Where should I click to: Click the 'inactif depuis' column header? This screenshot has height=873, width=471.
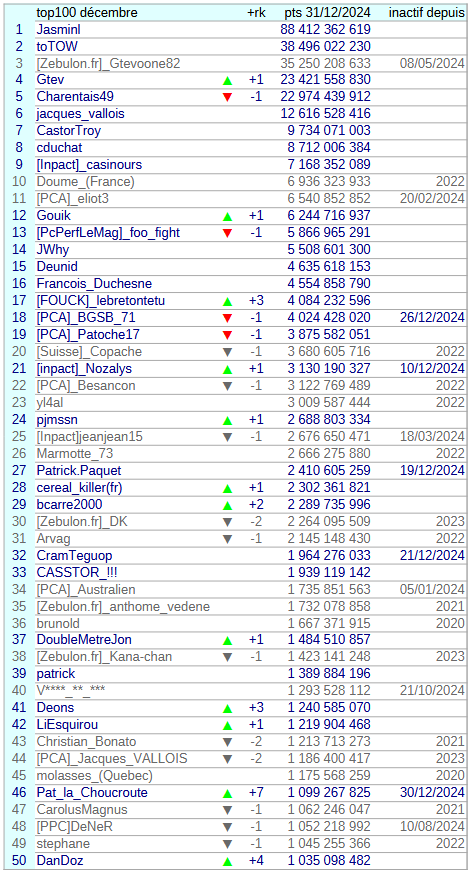click(427, 13)
